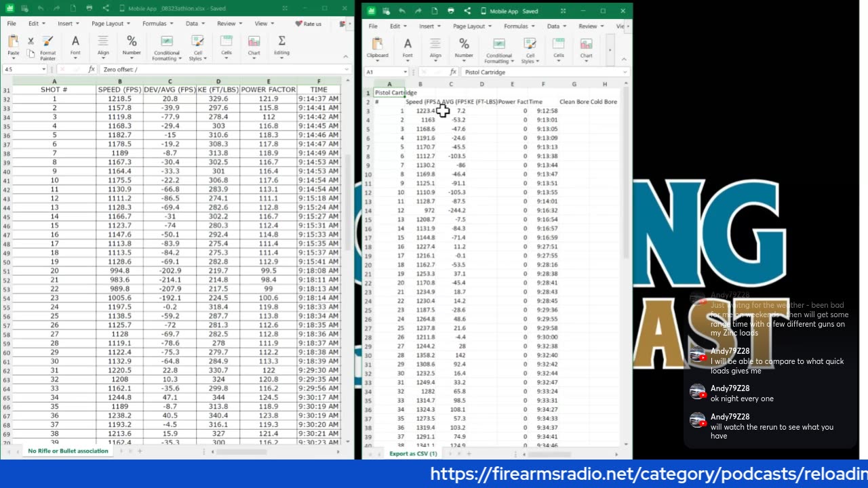Open Review menu in right window

tap(590, 26)
